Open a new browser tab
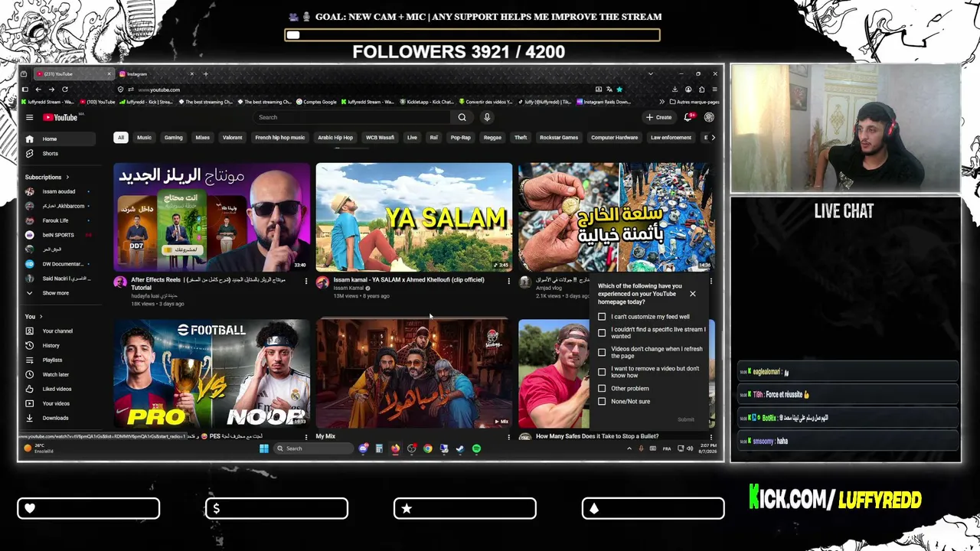Image resolution: width=980 pixels, height=551 pixels. click(x=205, y=74)
